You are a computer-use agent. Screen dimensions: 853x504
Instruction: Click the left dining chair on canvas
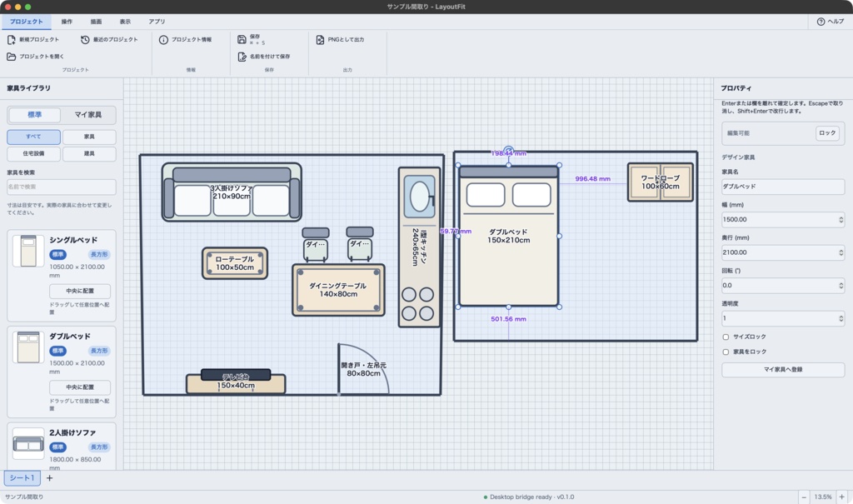coord(316,244)
